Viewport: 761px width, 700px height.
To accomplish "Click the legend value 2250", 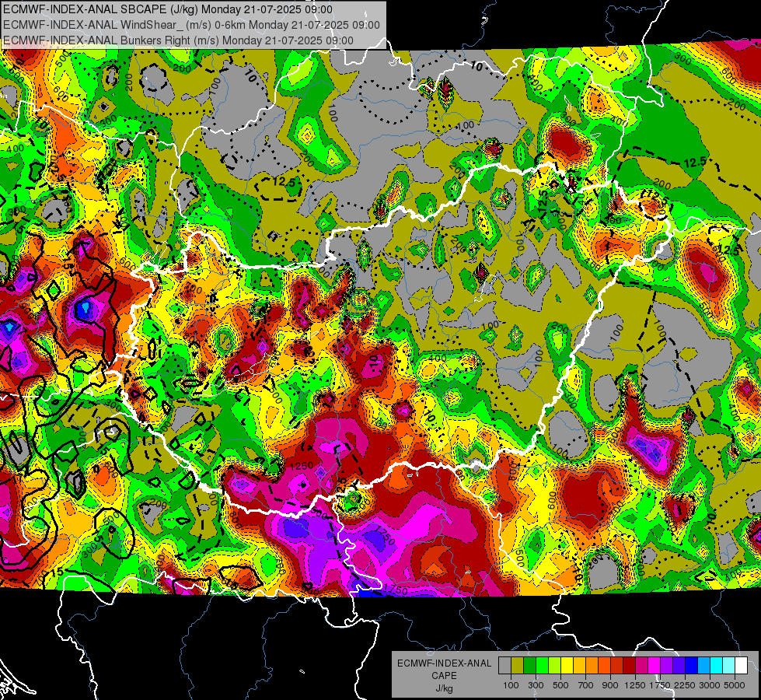I will tap(685, 685).
